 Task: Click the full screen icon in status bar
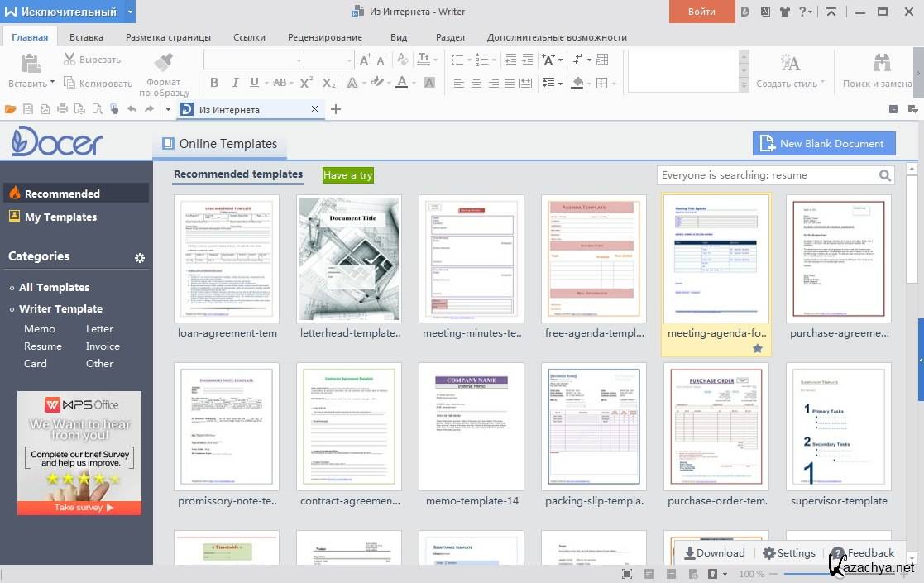(627, 574)
